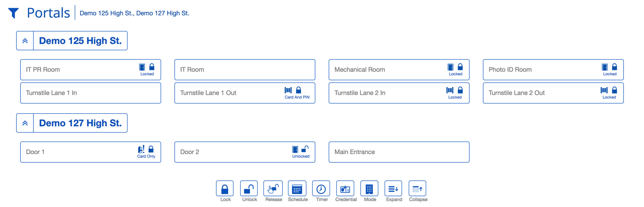Click the filter funnel icon beside Portals
Image resolution: width=644 pixels, height=207 pixels.
(x=13, y=13)
